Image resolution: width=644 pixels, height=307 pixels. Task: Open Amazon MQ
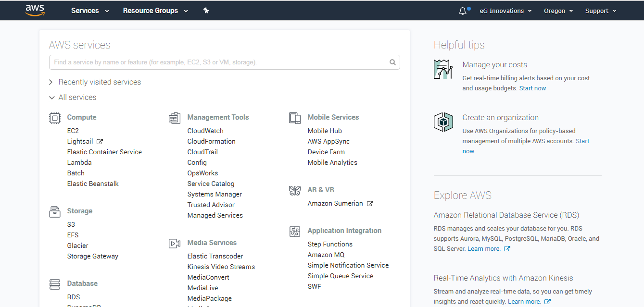326,255
